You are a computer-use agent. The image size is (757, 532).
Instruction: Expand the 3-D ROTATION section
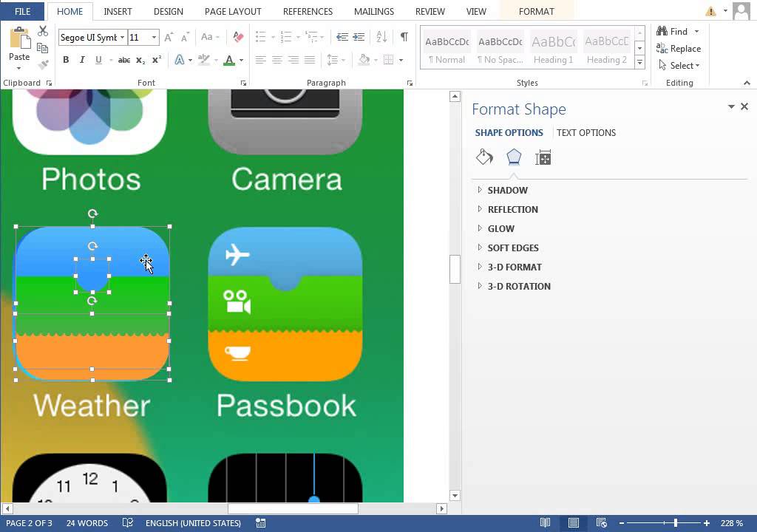pyautogui.click(x=519, y=286)
